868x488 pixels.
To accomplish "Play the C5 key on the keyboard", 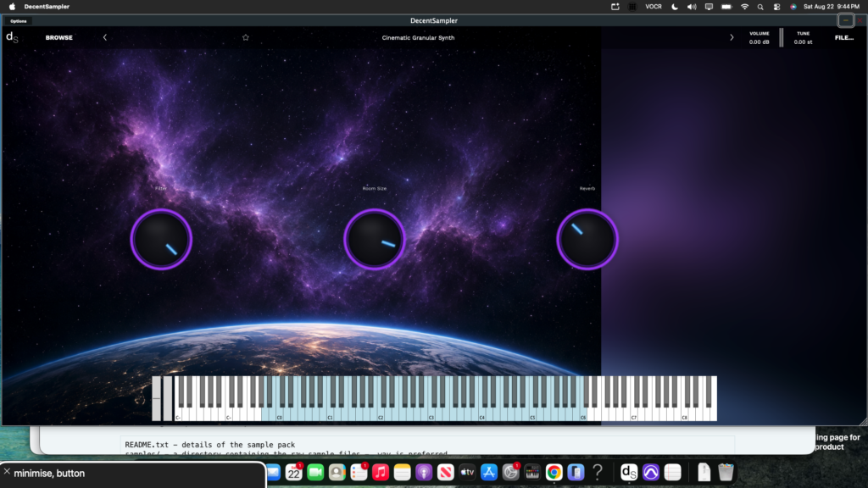I will 533,413.
